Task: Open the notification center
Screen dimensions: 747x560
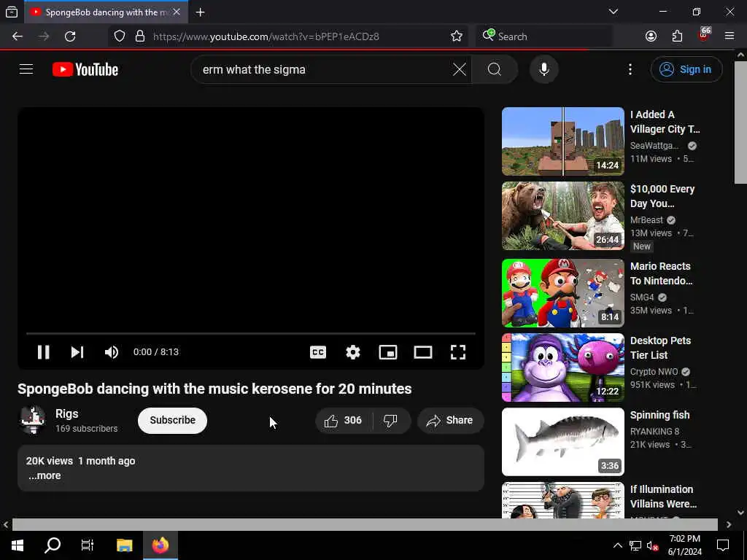Action: [x=723, y=545]
